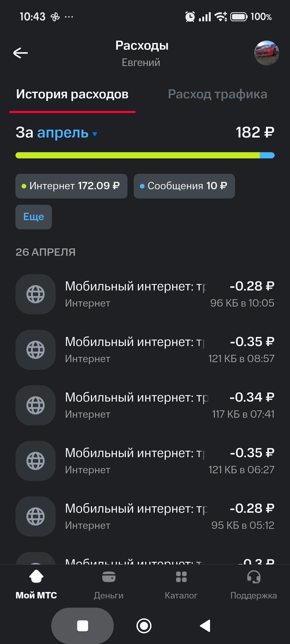
Task: Tap the blue month dropdown arrow
Action: pos(95,134)
